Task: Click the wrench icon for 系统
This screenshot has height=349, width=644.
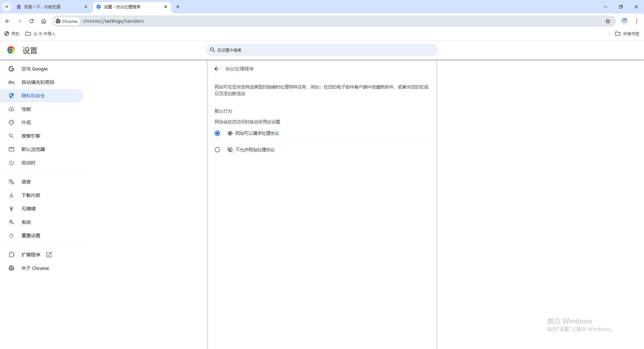Action: (x=11, y=222)
